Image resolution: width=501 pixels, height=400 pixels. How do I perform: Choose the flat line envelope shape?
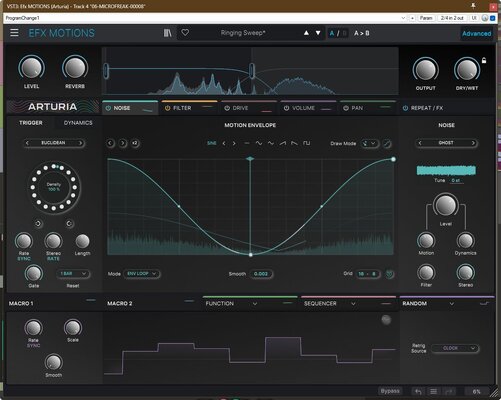247,143
